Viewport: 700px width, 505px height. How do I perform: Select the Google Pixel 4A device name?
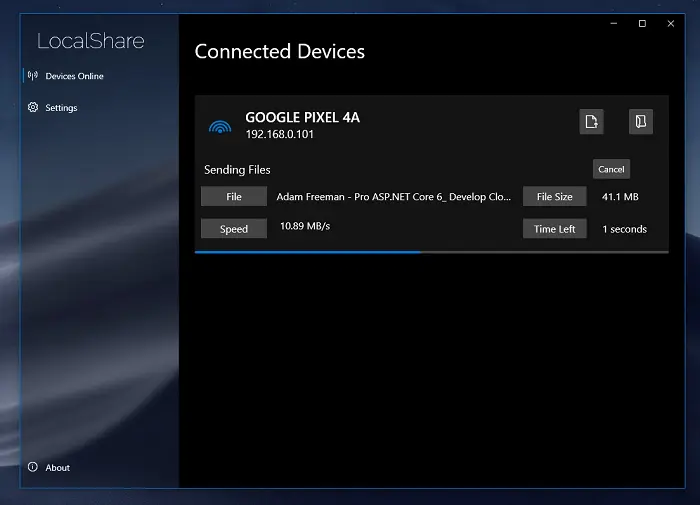pyautogui.click(x=302, y=117)
